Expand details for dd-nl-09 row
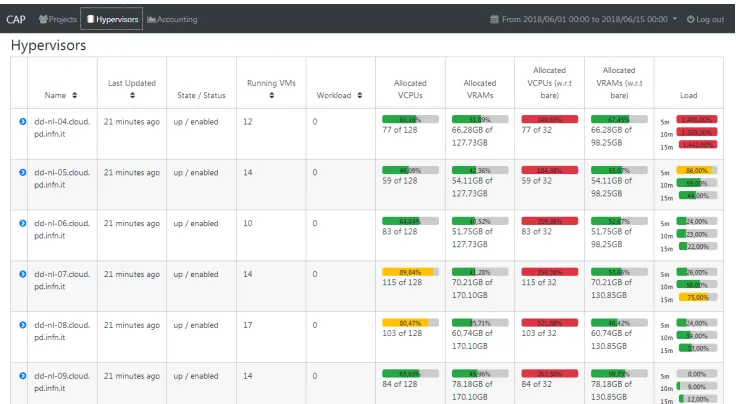736x404 pixels. pos(23,376)
